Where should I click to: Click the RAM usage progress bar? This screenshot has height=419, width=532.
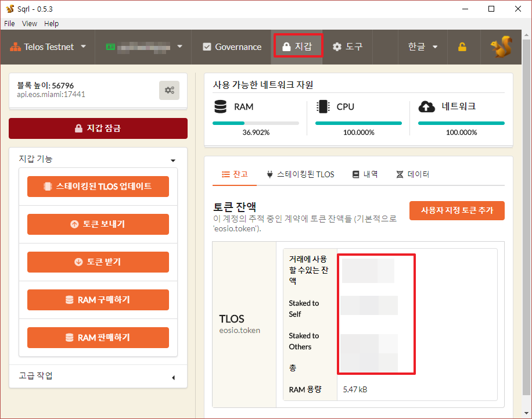(x=256, y=123)
